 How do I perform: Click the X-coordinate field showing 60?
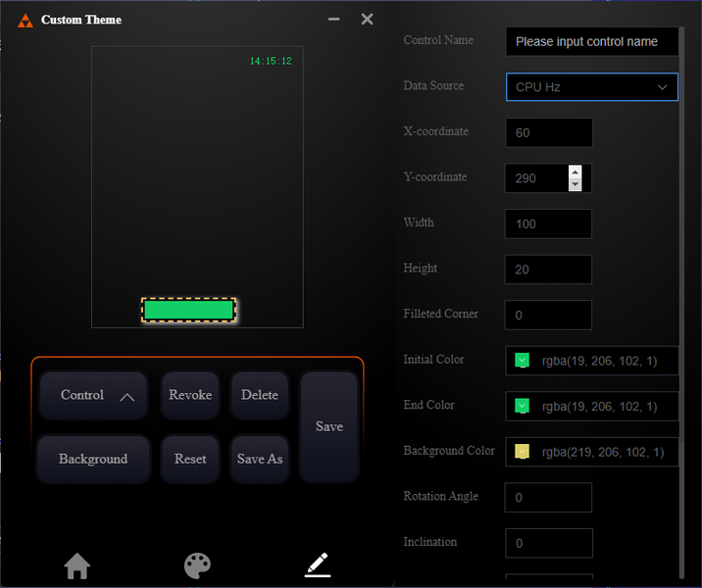pos(549,132)
